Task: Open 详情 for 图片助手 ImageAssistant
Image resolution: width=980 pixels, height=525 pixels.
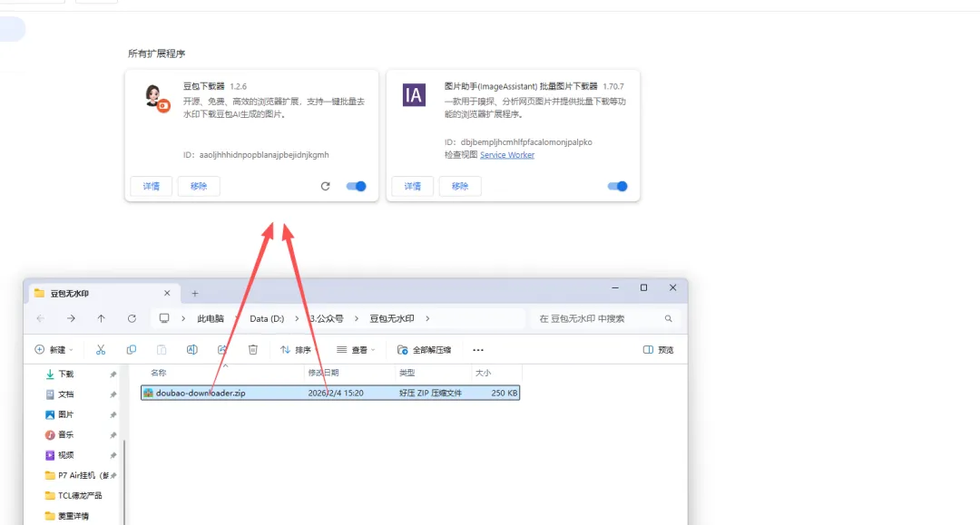Action: click(413, 186)
